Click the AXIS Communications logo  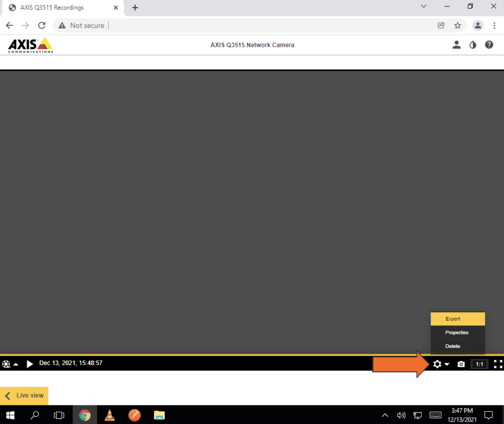pyautogui.click(x=30, y=45)
